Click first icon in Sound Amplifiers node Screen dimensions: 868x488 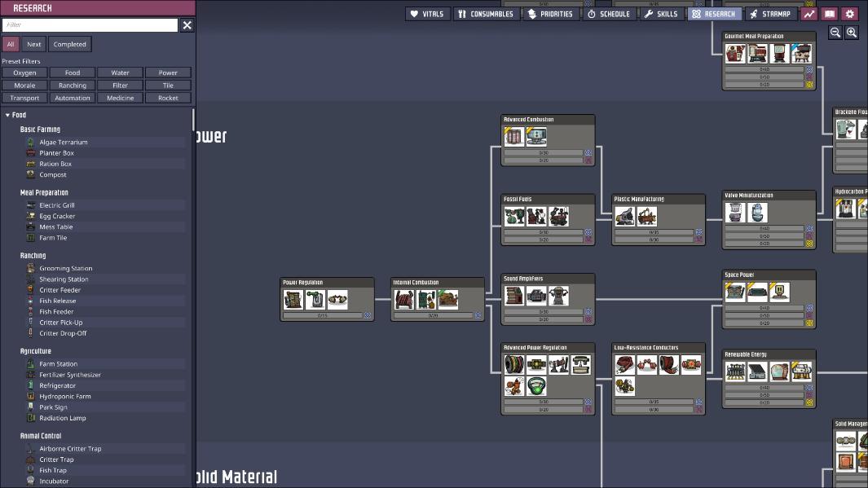point(514,296)
